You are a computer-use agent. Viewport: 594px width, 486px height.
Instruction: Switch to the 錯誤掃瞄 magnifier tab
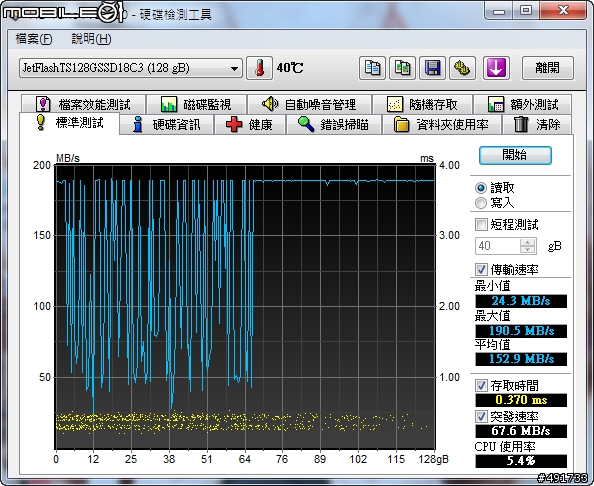[x=334, y=125]
